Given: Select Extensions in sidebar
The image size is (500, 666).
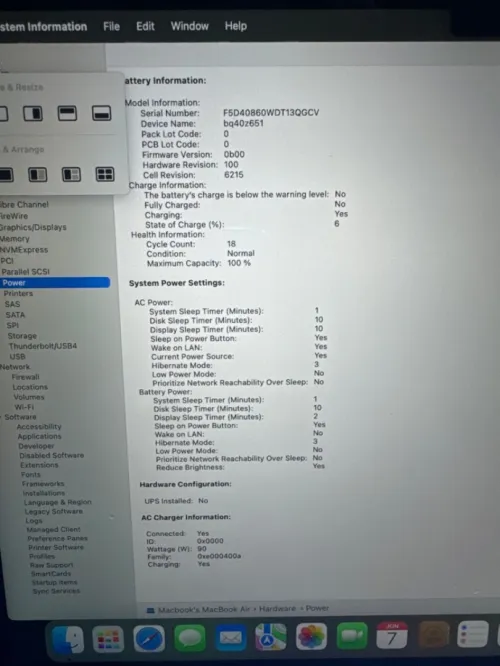Looking at the screenshot, I should click(x=40, y=465).
